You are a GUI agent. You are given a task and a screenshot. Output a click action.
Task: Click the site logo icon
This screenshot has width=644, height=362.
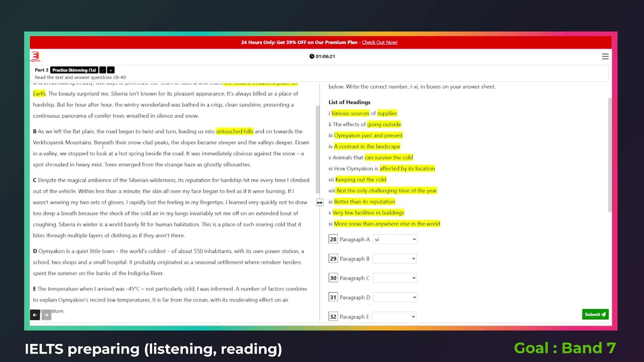pyautogui.click(x=35, y=56)
